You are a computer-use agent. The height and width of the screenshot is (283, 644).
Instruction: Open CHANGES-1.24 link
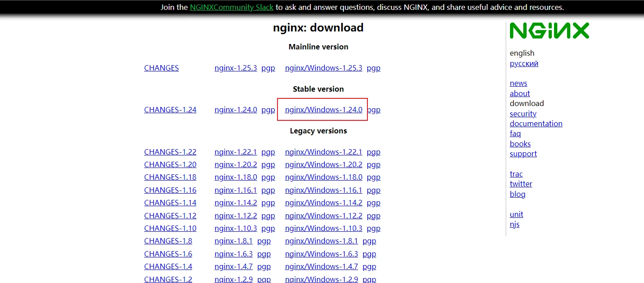click(170, 110)
